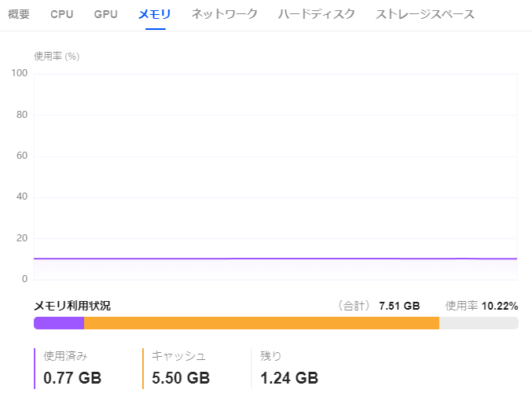The height and width of the screenshot is (393, 532).
Task: Click the 合計 7.51 GB total value
Action: click(x=398, y=306)
